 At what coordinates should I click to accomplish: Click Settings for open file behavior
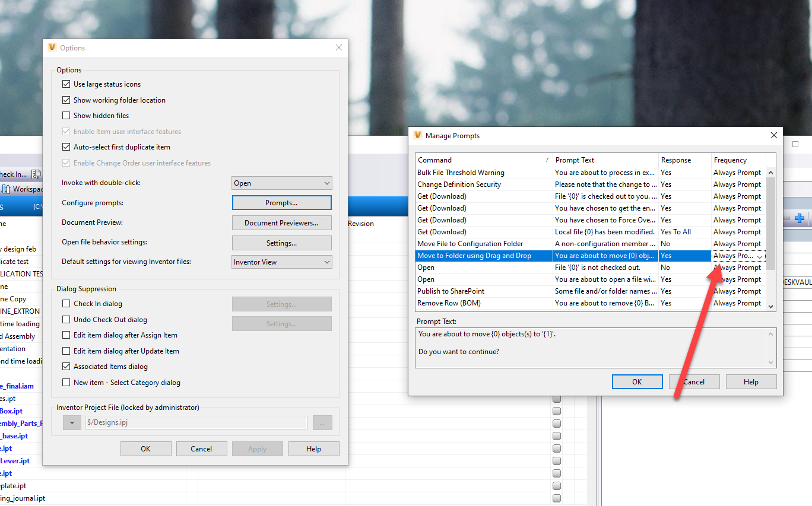(x=281, y=243)
